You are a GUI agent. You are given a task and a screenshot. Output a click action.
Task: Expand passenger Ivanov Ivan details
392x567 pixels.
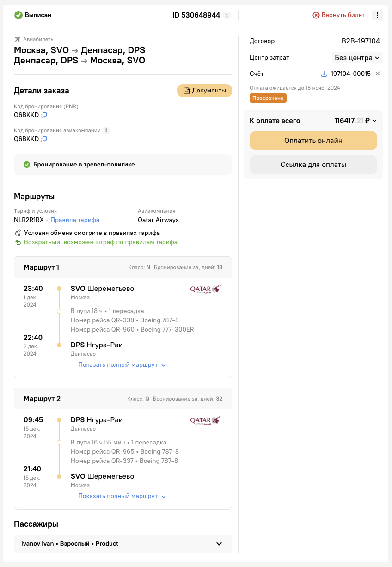coord(123,544)
